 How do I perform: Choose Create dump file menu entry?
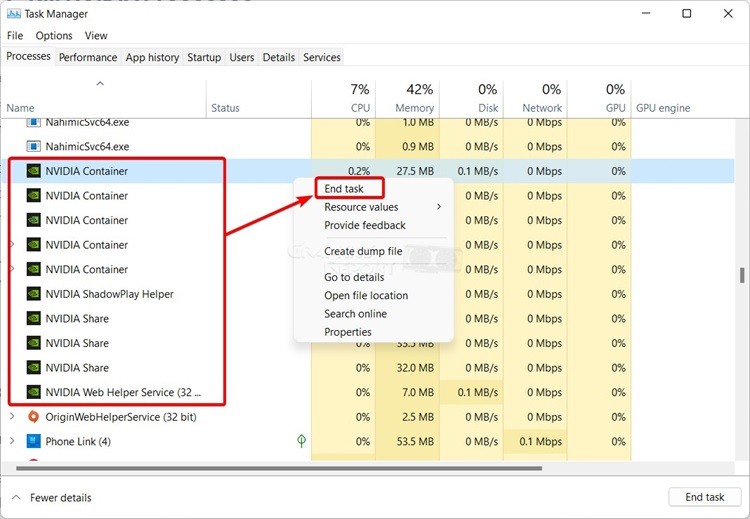(x=363, y=251)
